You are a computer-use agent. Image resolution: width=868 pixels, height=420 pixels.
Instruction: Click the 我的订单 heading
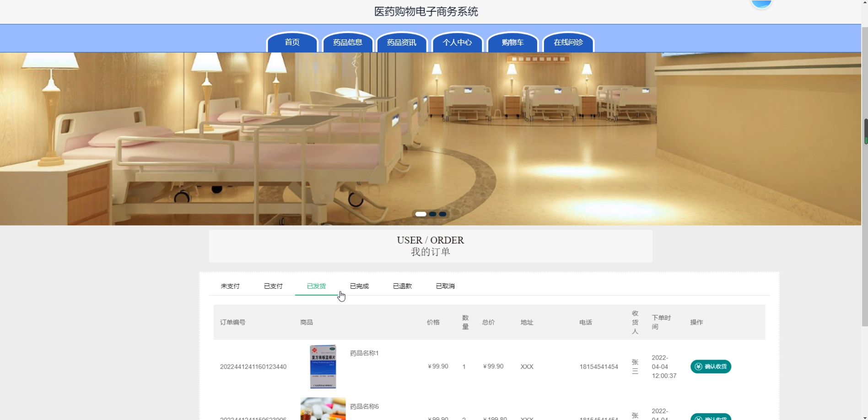pyautogui.click(x=431, y=252)
